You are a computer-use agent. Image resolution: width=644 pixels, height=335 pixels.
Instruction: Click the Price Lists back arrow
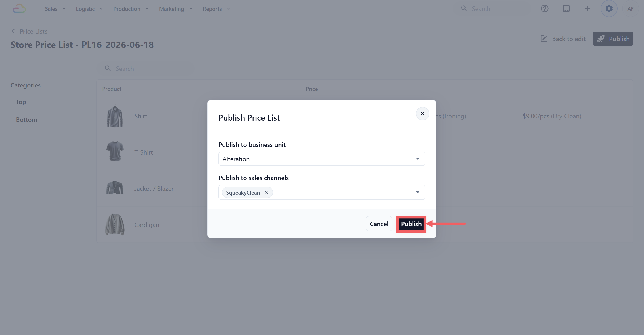click(13, 31)
